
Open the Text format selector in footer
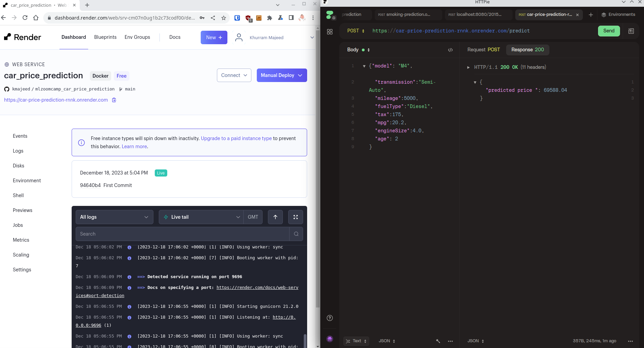(x=356, y=341)
